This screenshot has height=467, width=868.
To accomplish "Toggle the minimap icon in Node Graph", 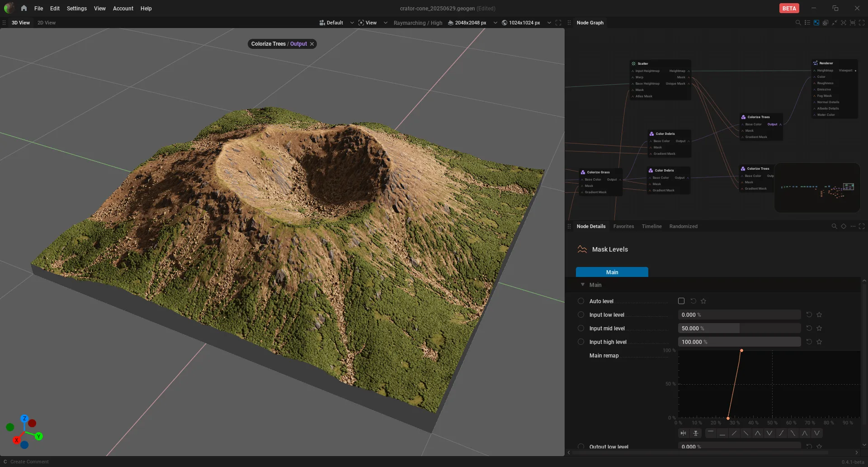I will coord(816,23).
